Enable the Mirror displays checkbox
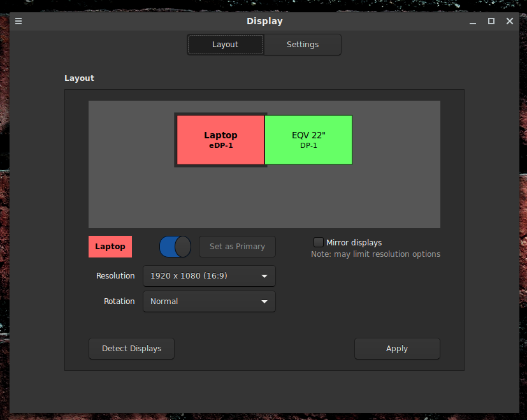 [319, 242]
